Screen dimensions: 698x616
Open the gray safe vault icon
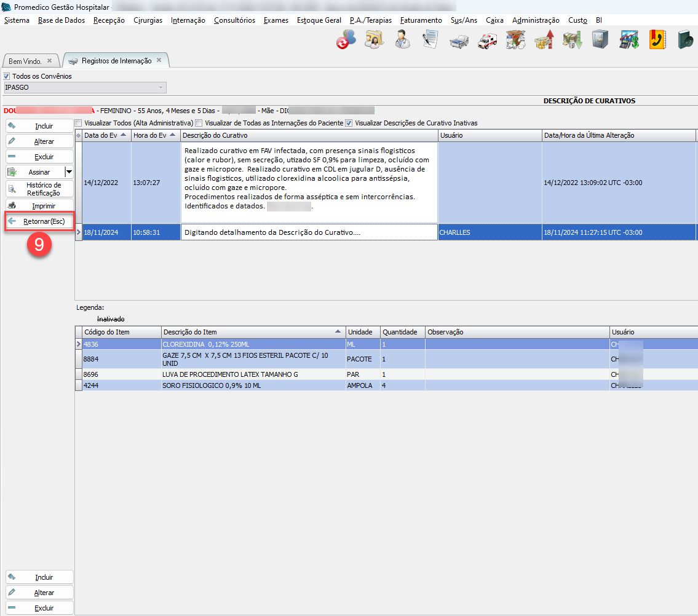600,40
